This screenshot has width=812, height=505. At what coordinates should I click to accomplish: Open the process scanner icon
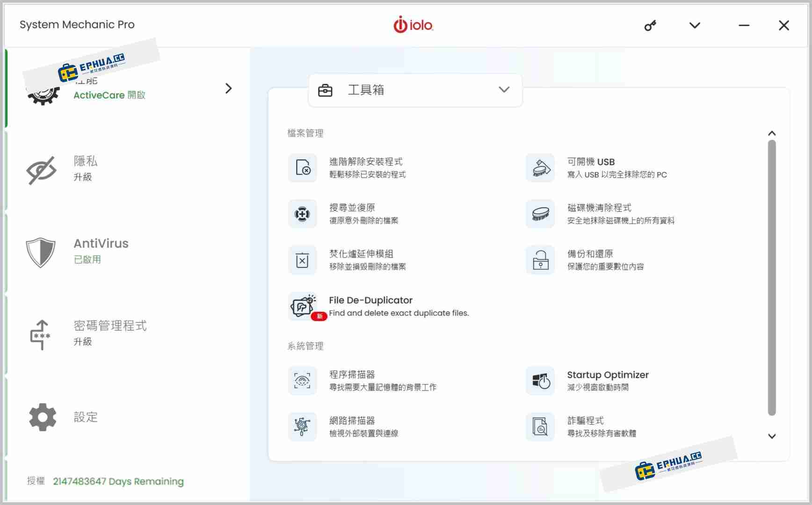pyautogui.click(x=303, y=381)
